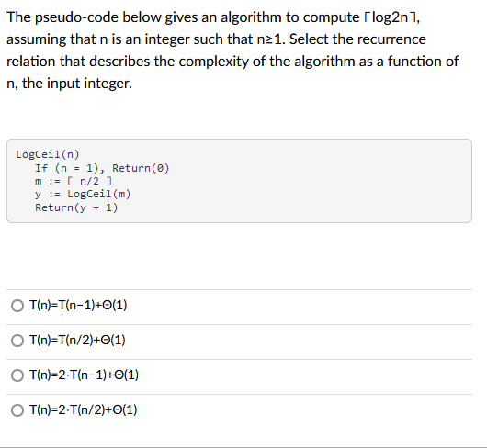Screen dimensions: 487x448
Task: Click the answer label text T(n)=T(n−1)+Θ(1)
Action: click(78, 305)
